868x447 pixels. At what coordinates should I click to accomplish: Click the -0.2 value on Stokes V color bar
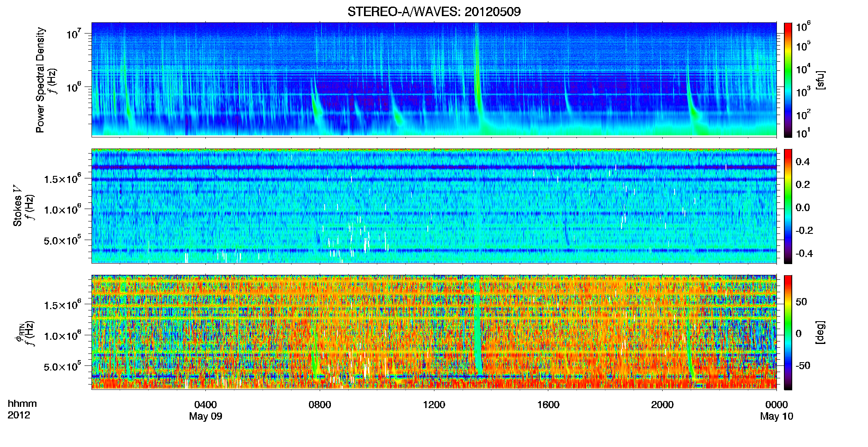coord(804,231)
